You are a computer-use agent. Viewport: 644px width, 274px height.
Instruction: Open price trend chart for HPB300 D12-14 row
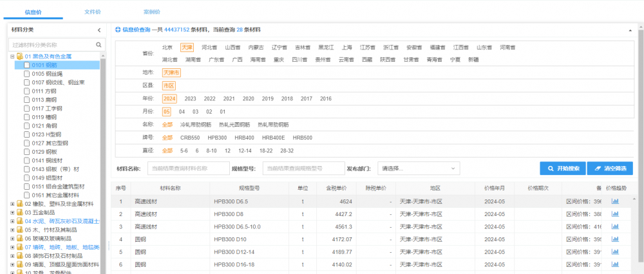tap(615, 252)
